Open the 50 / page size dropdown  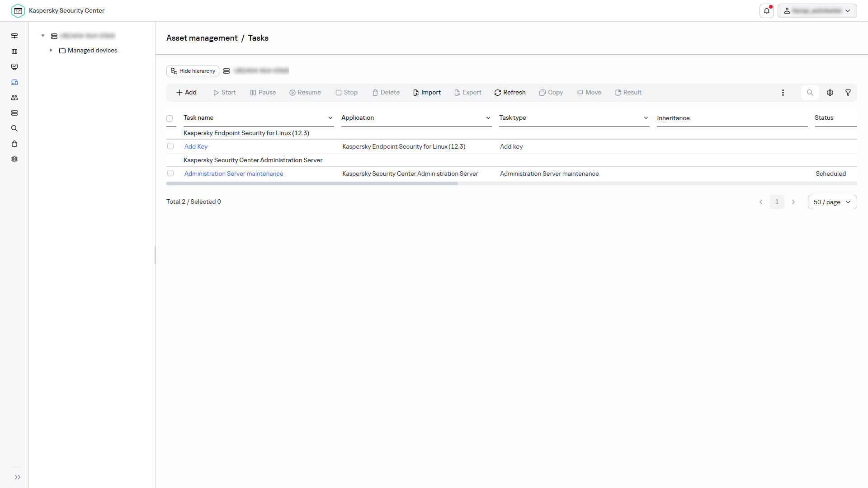pyautogui.click(x=832, y=202)
